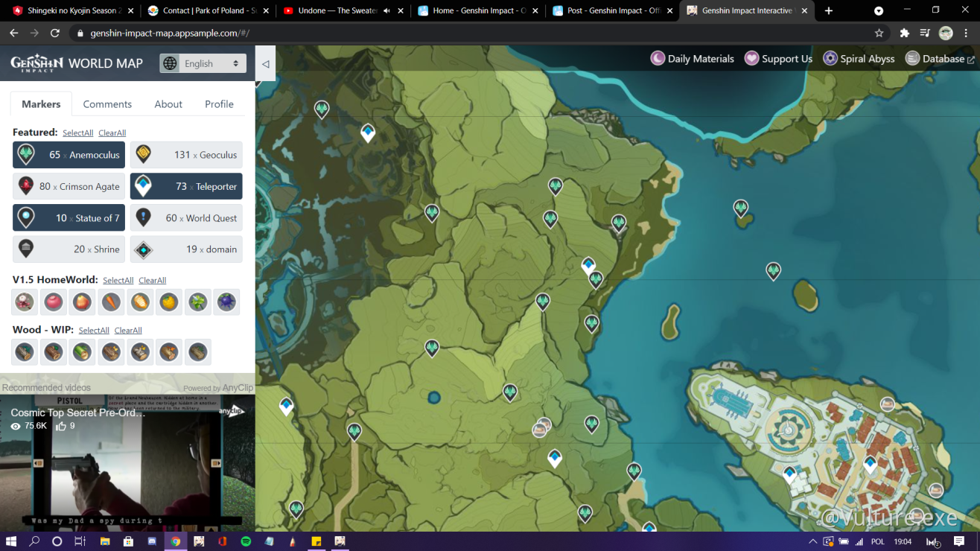Screen dimensions: 980x551
Task: Switch to the Markers tab
Action: tap(41, 104)
